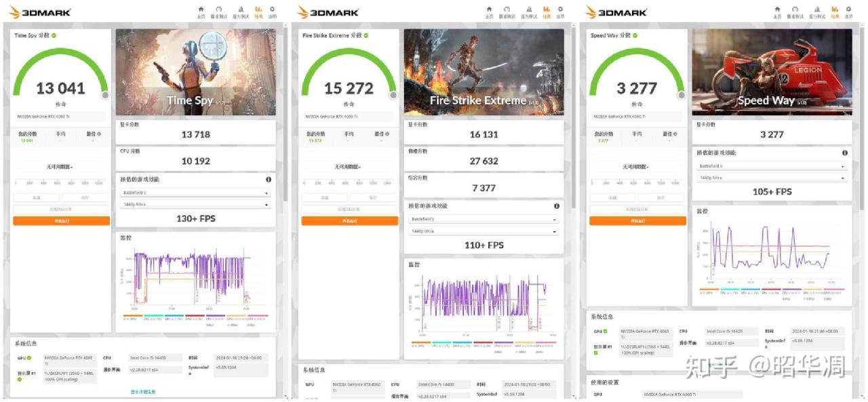Screen dimensions: 868x402
Task: Click the combined score value 7 377
Action: [484, 188]
